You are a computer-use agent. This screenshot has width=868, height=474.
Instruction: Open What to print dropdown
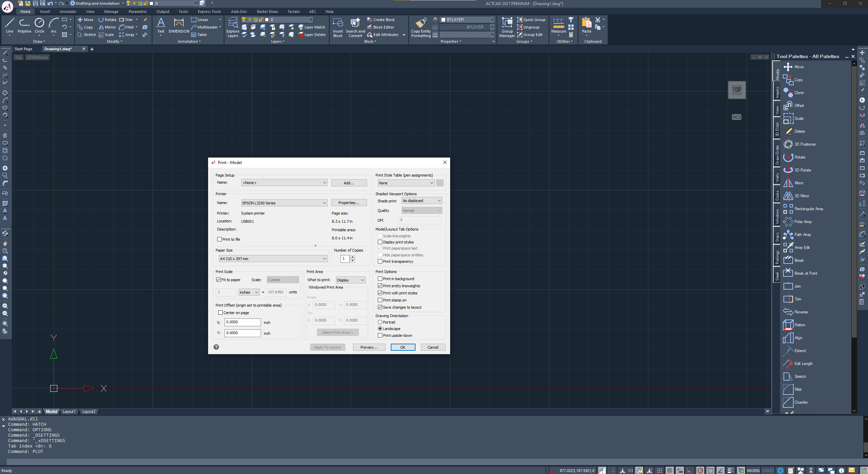click(x=351, y=280)
